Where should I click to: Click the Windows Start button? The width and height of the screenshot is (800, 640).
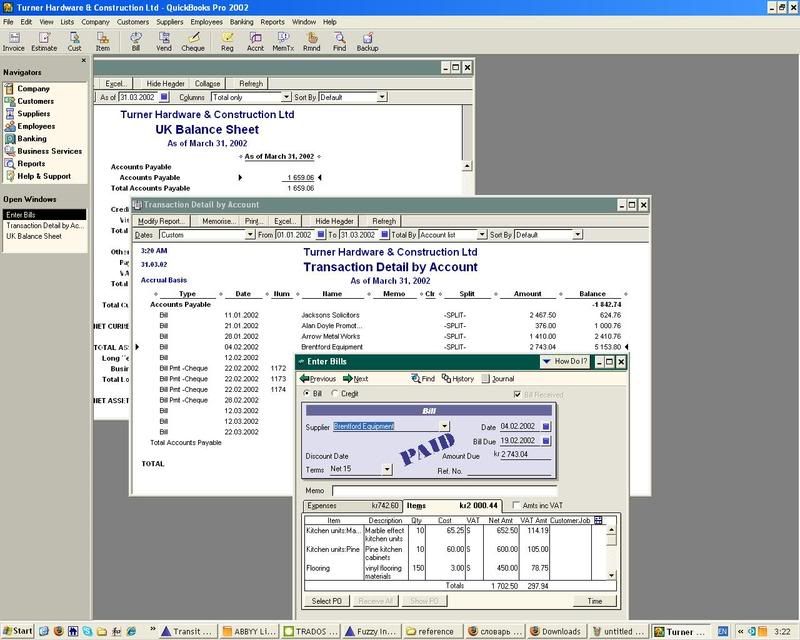17,631
